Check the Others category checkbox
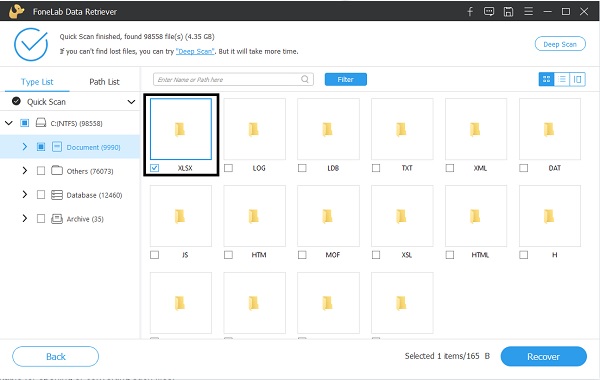The width and height of the screenshot is (600, 380). [41, 171]
